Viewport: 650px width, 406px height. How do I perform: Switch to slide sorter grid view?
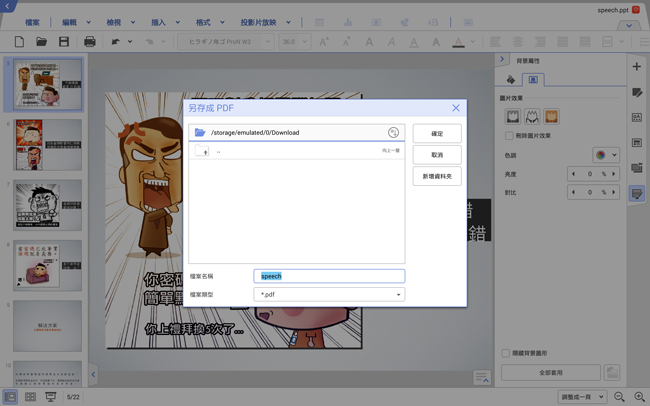point(30,397)
